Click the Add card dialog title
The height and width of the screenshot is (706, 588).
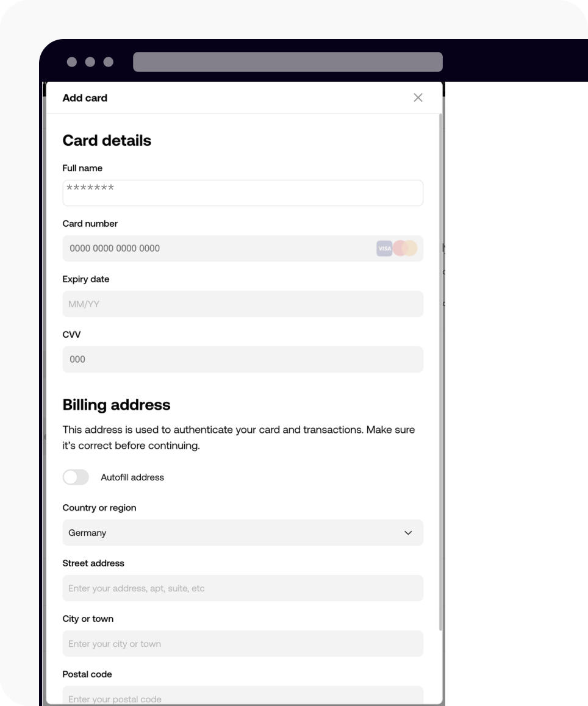[85, 98]
